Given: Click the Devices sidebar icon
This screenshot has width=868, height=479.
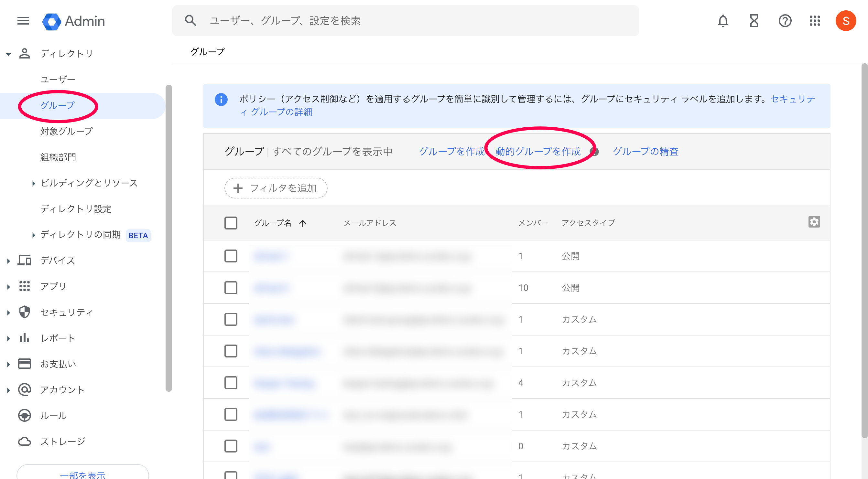Looking at the screenshot, I should [x=24, y=261].
